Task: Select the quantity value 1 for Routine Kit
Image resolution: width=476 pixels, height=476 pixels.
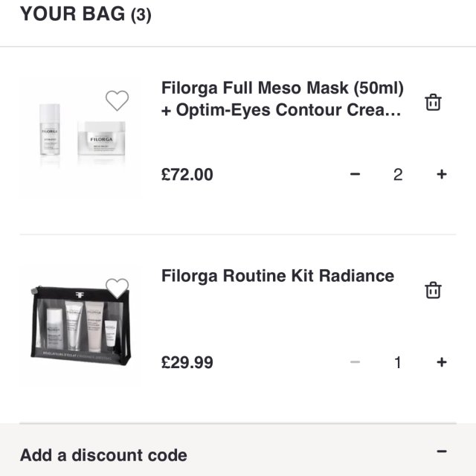Action: pos(398,362)
